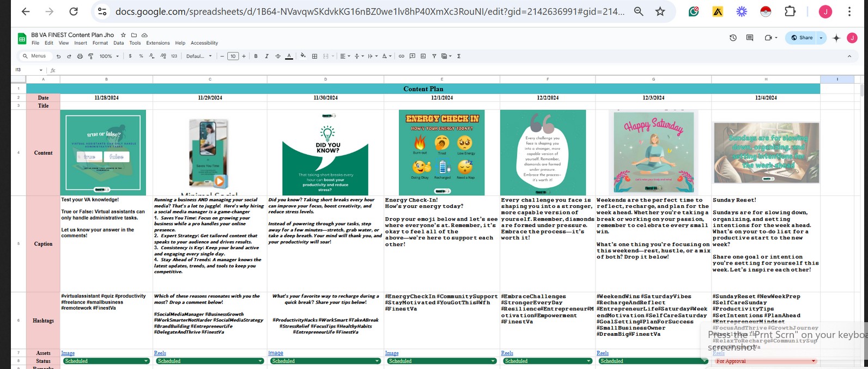This screenshot has height=369, width=868.
Task: Insert a chart from the toolbar
Action: (x=423, y=56)
